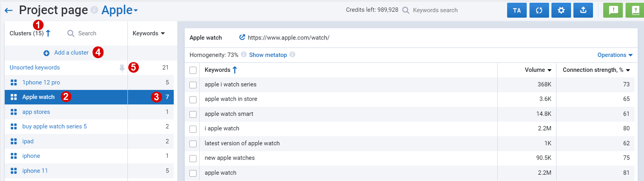Click info icon next to Project page
The width and height of the screenshot is (644, 181).
coord(94,10)
